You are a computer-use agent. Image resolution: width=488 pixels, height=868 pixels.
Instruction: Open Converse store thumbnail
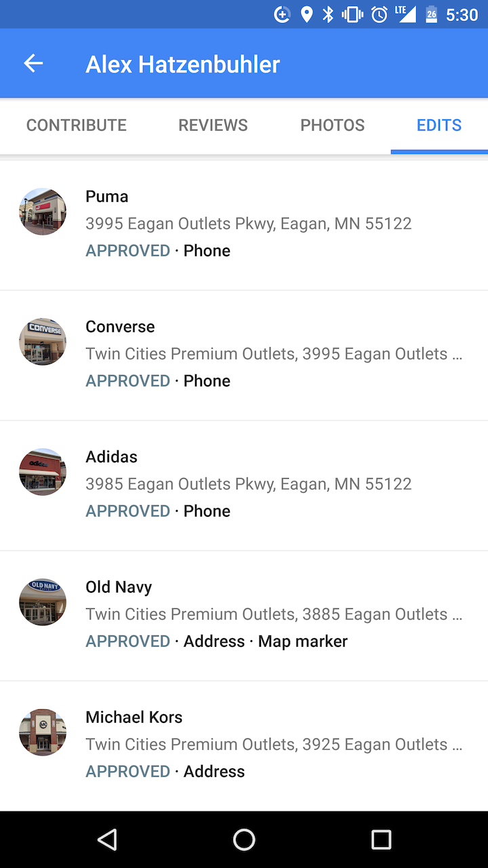[x=43, y=342]
